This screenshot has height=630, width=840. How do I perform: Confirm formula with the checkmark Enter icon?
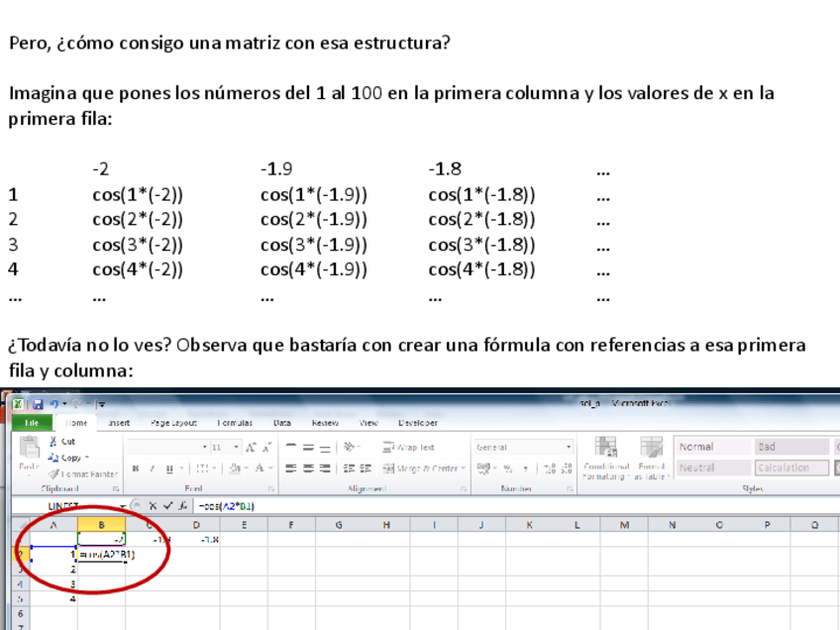coord(165,506)
